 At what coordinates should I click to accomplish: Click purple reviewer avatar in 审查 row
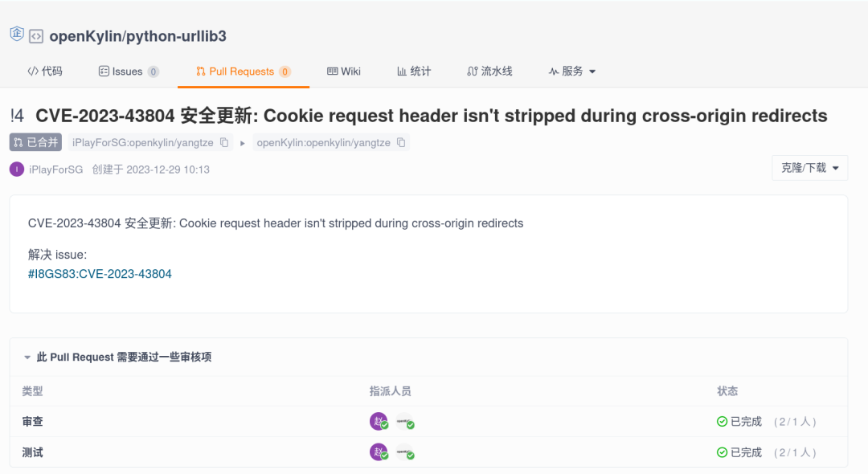point(379,421)
